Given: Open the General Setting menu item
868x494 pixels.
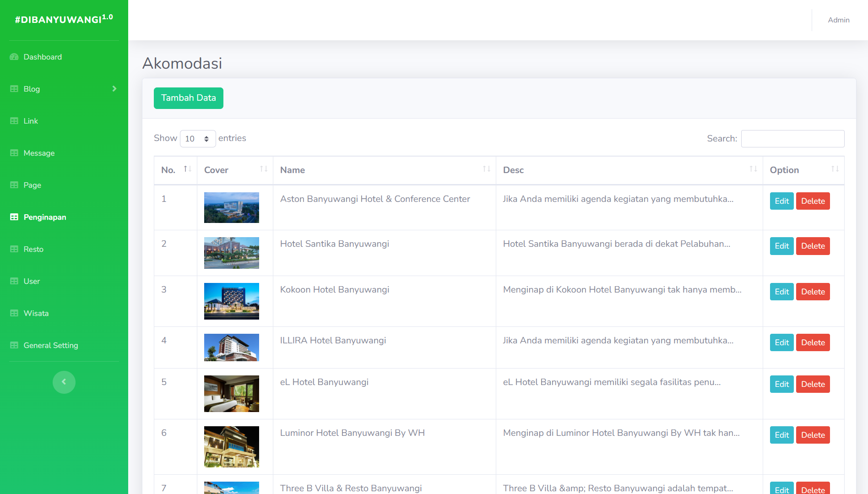Looking at the screenshot, I should 64,345.
